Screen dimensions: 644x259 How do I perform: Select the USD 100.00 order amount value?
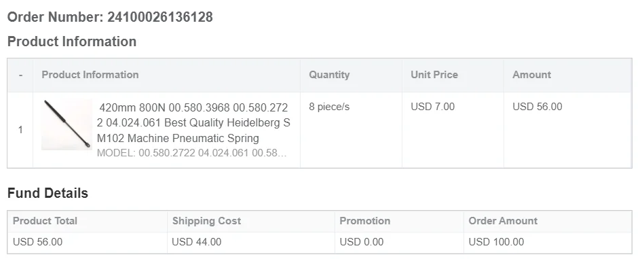point(496,242)
